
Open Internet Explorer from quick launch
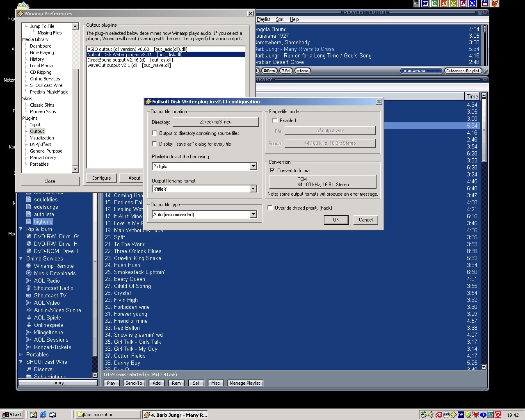[x=43, y=415]
